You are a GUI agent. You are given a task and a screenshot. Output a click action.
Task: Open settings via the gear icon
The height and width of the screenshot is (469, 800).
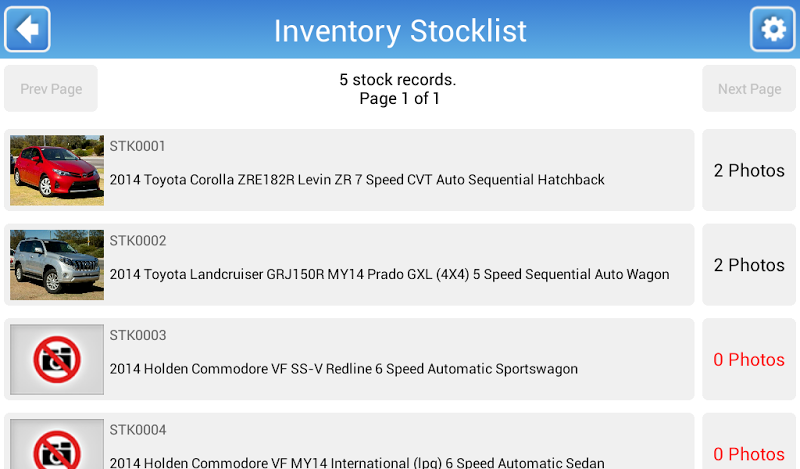pos(773,29)
